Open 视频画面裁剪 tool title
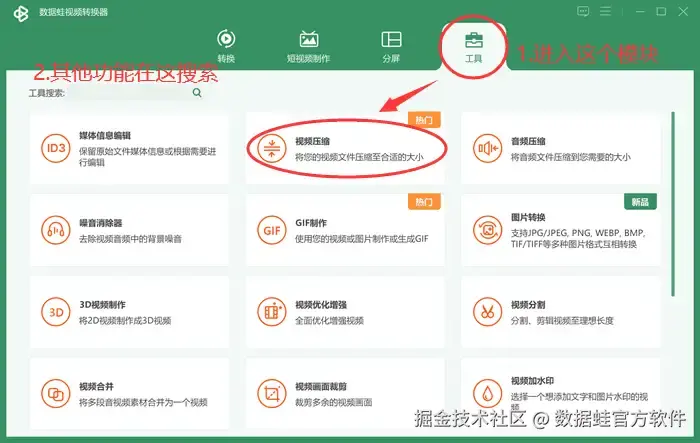This screenshot has height=443, width=700. coord(321,387)
